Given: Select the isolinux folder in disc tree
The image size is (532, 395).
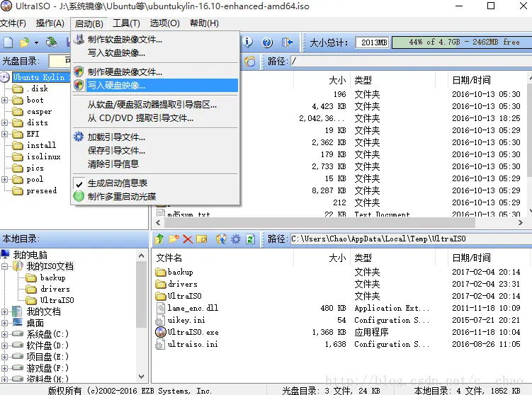Looking at the screenshot, I should (43, 156).
